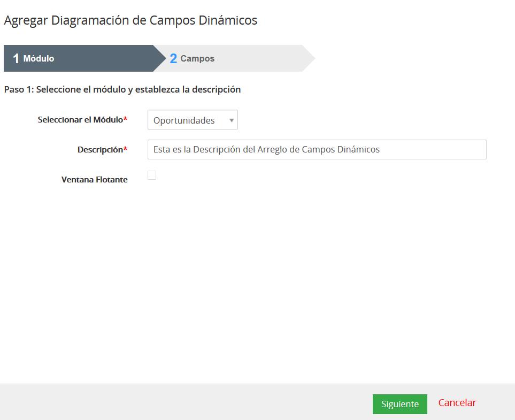Screen dimensions: 515x420
Task: Click the Descripción field label
Action: point(100,150)
